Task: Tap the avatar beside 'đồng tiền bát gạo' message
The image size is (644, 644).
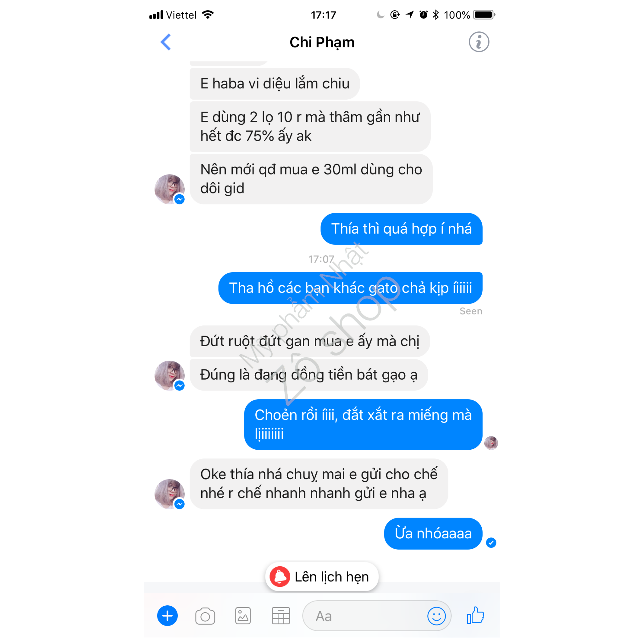Action: click(x=169, y=375)
